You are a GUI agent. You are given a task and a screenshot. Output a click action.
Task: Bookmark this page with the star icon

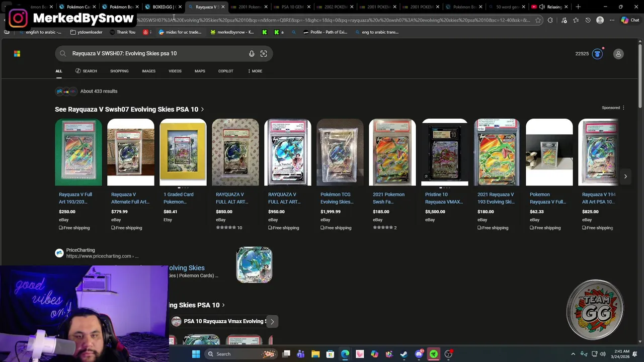538,20
